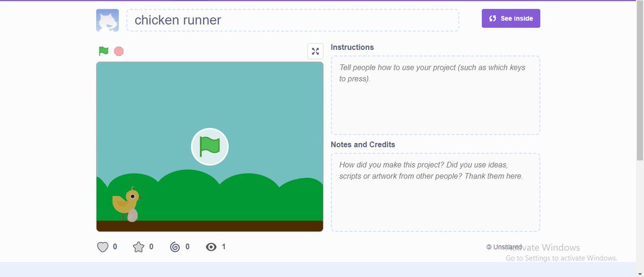Image resolution: width=644 pixels, height=277 pixels.
Task: Click the views count number 1
Action: click(x=224, y=247)
